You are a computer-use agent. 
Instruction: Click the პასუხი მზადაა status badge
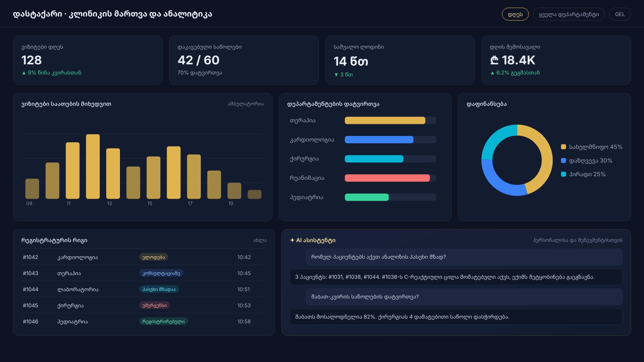pyautogui.click(x=159, y=289)
